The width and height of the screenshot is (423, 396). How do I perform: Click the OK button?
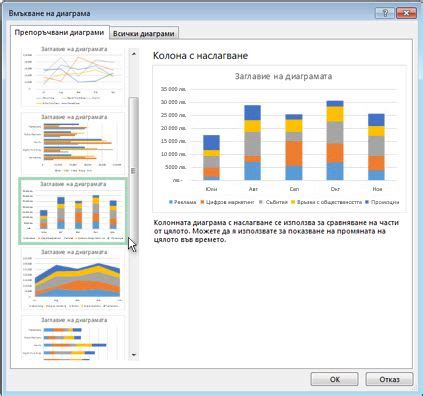click(334, 379)
